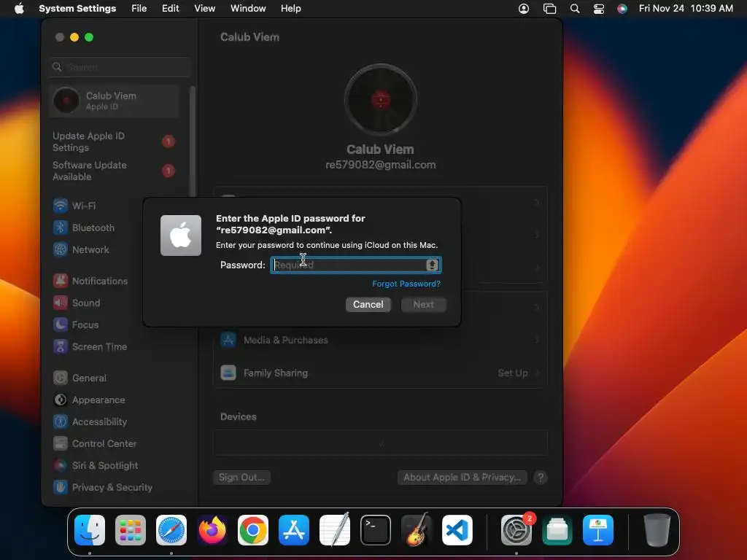This screenshot has height=560, width=747.
Task: Open Finder from the Dock
Action: pyautogui.click(x=90, y=530)
